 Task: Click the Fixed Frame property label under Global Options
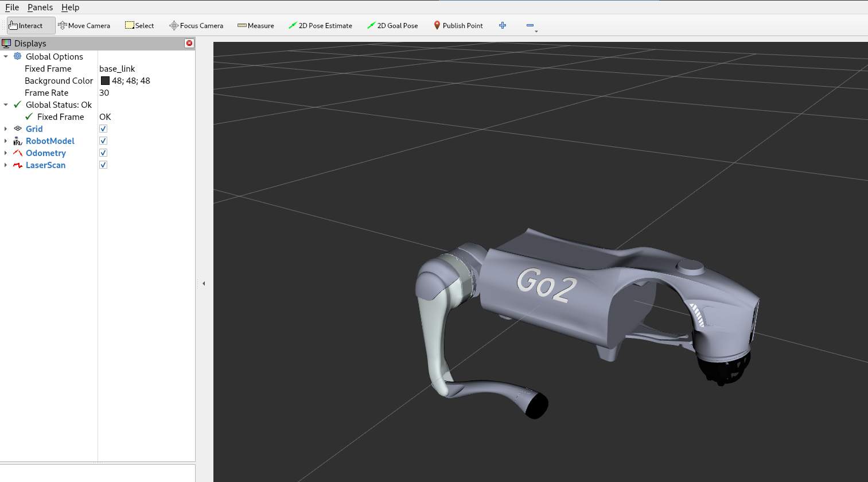tap(48, 68)
